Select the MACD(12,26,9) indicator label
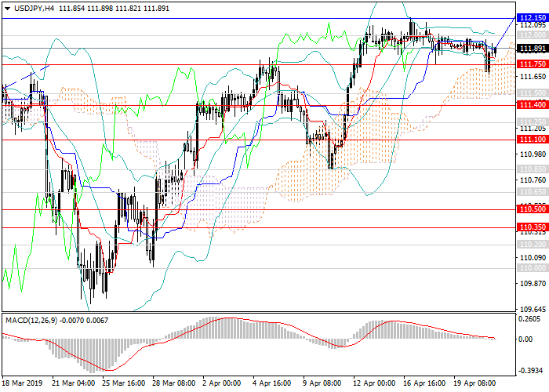 (31, 320)
